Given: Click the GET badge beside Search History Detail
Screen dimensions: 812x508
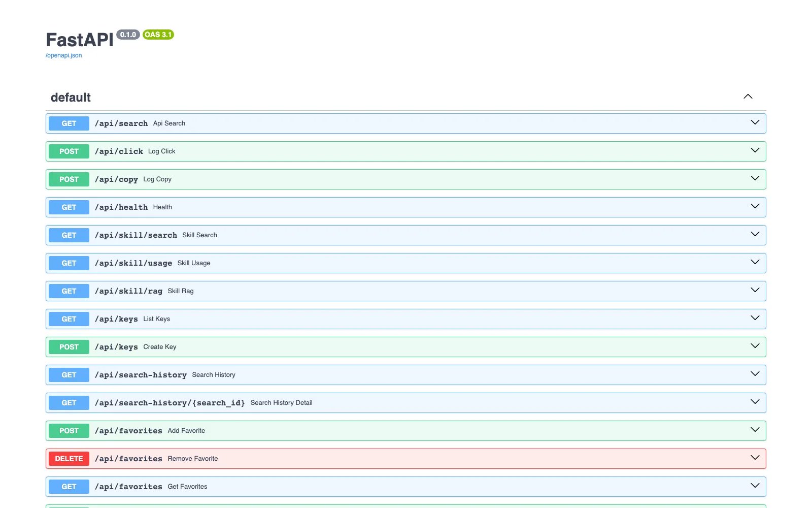Looking at the screenshot, I should tap(69, 403).
